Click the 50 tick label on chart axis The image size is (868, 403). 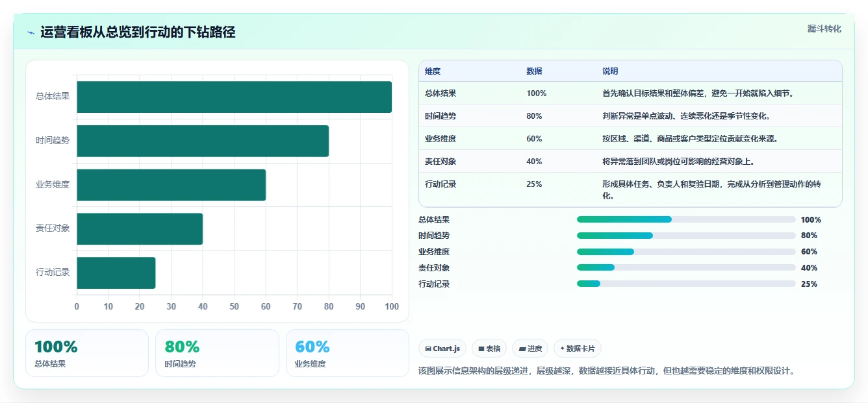coord(235,306)
